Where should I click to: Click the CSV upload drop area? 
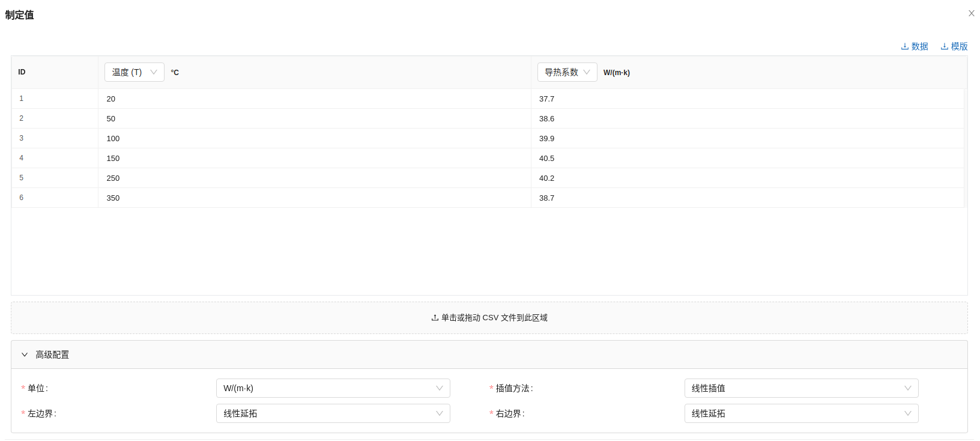pyautogui.click(x=489, y=318)
